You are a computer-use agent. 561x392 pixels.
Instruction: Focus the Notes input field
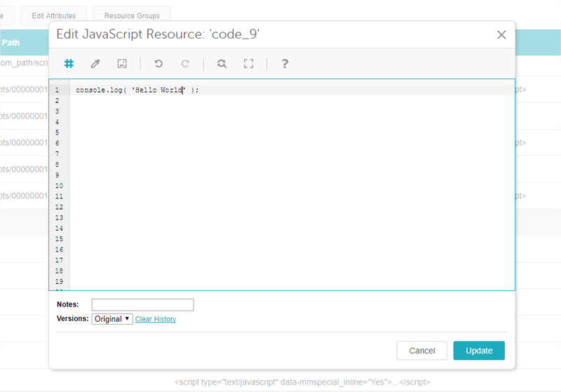click(x=143, y=305)
